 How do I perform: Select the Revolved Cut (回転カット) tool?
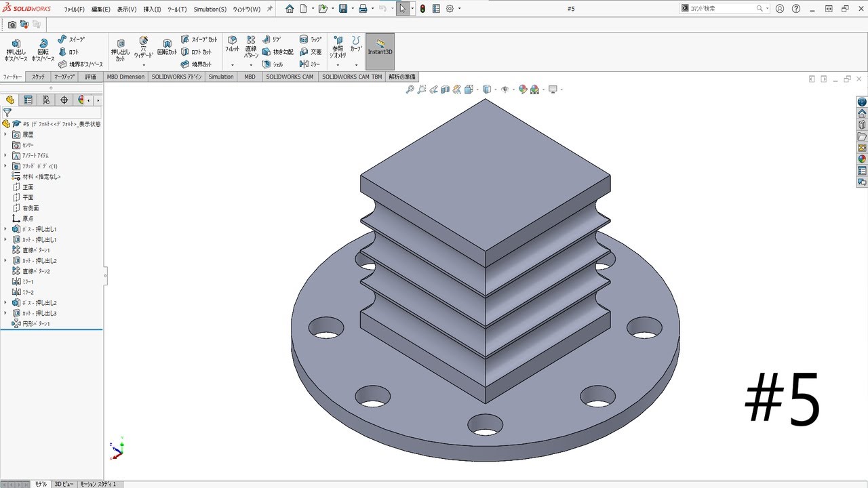(x=167, y=47)
